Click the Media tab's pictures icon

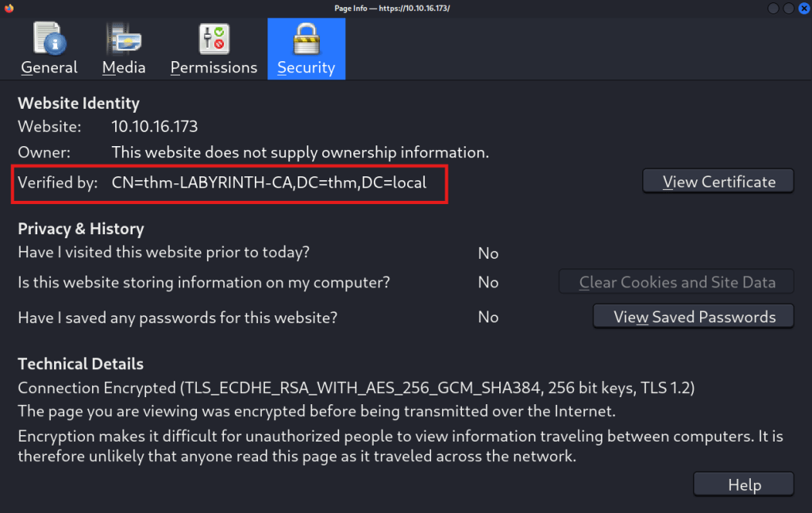point(124,38)
